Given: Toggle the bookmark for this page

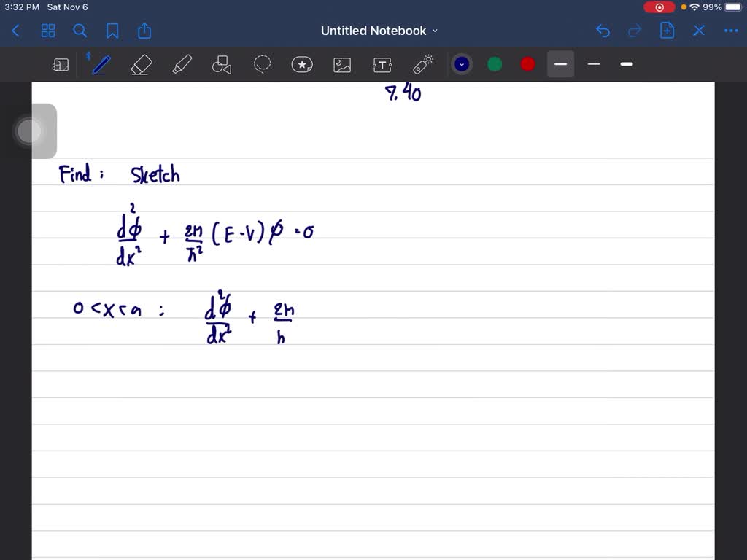Looking at the screenshot, I should click(x=112, y=31).
